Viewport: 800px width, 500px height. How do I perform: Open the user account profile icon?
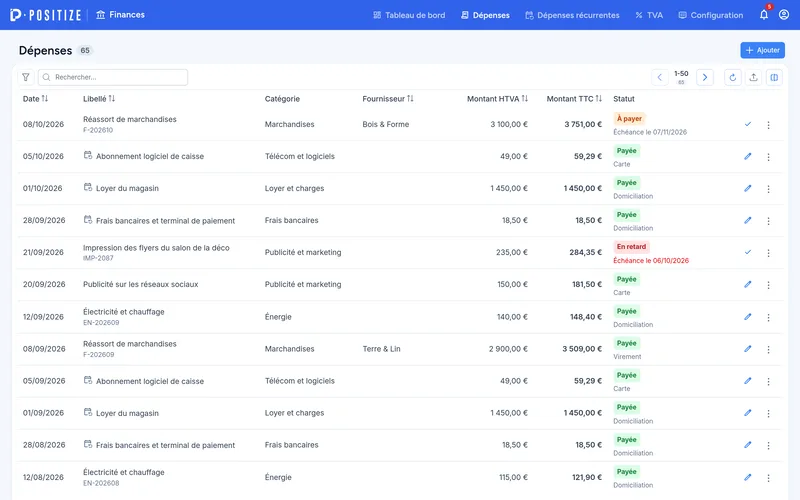[784, 15]
